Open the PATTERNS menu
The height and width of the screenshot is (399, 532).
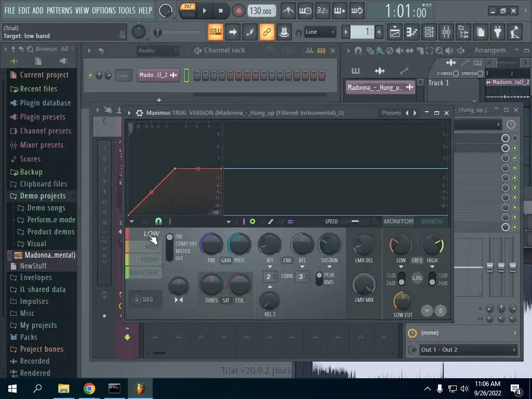click(x=59, y=10)
